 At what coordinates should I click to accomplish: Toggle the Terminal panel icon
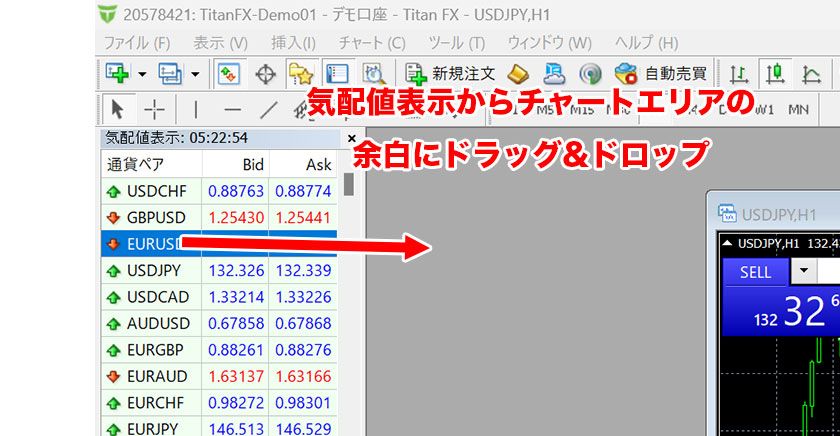coord(337,73)
